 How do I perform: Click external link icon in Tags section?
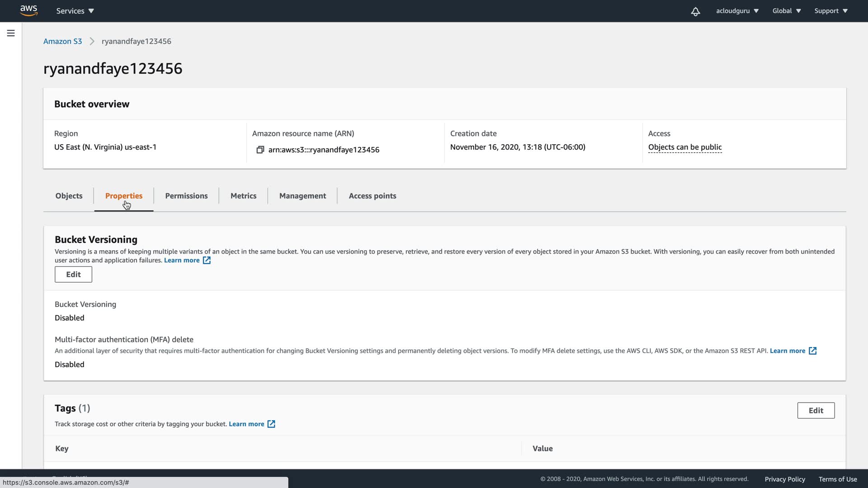[x=271, y=424]
